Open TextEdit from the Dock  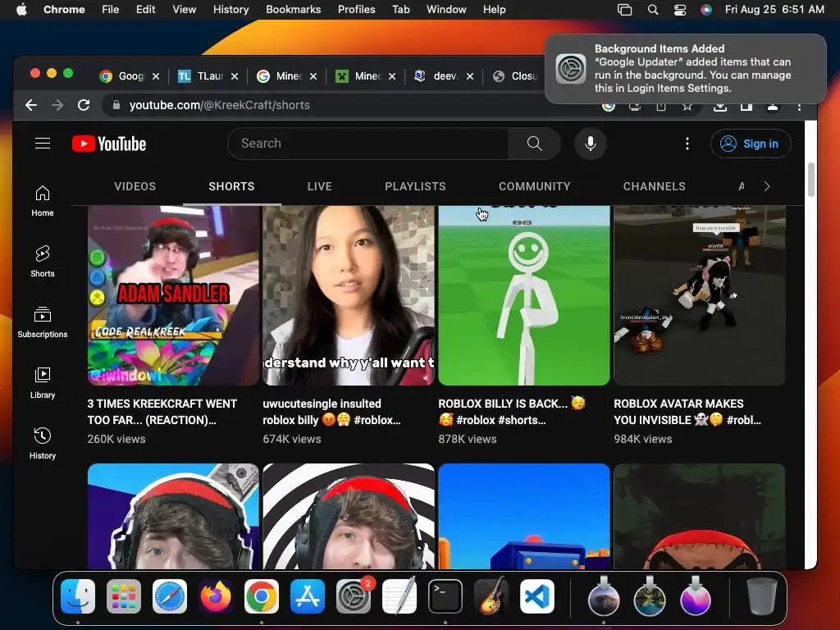click(399, 596)
